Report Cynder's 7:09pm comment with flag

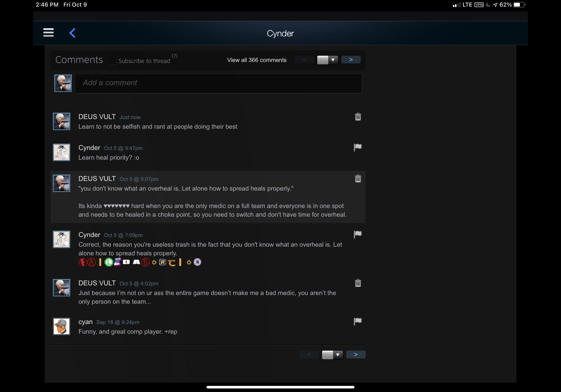(358, 234)
